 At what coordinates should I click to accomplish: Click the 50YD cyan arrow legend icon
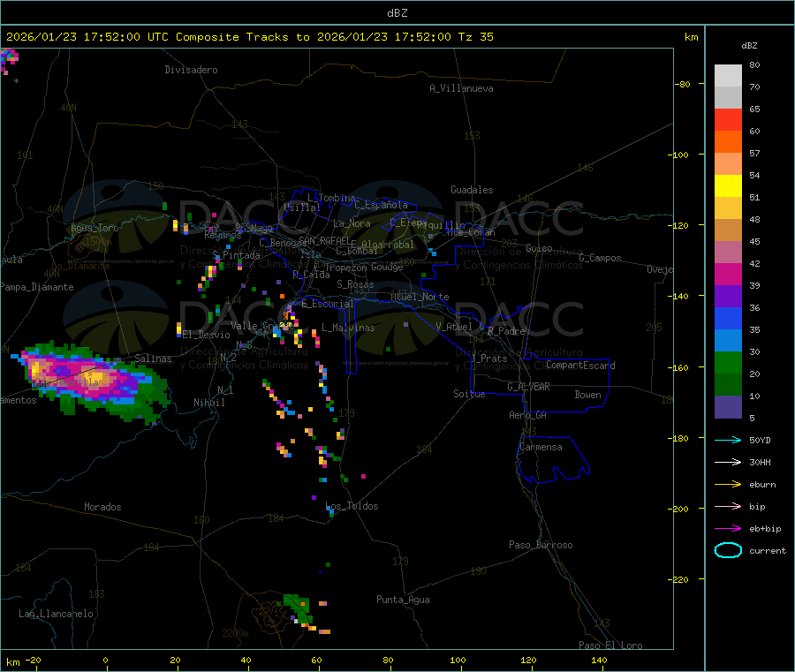pos(728,440)
